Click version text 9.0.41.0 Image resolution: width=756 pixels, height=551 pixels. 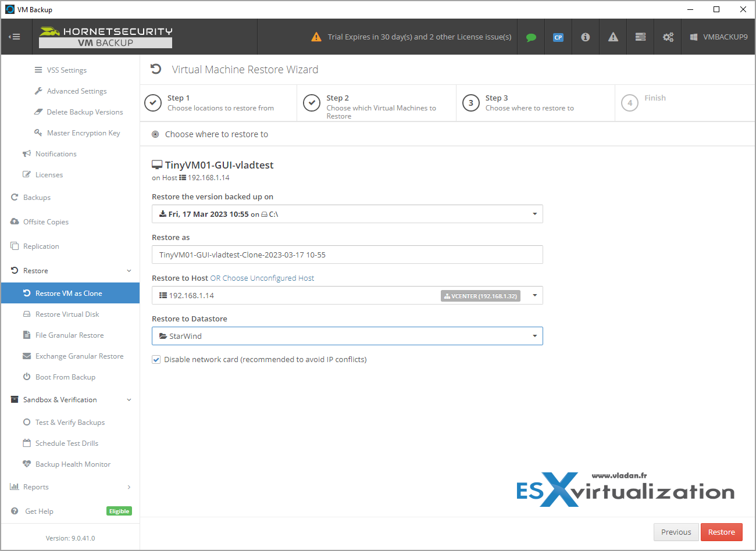[83, 538]
